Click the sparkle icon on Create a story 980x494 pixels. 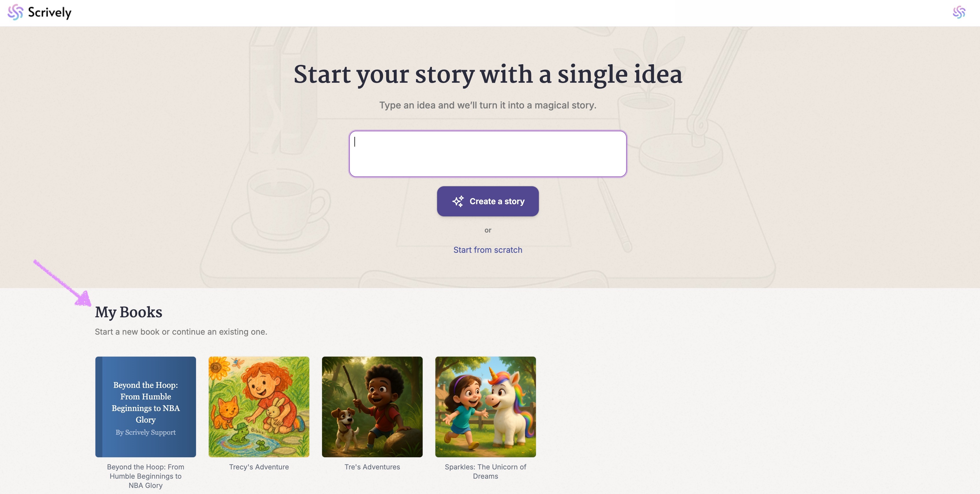[x=458, y=201]
